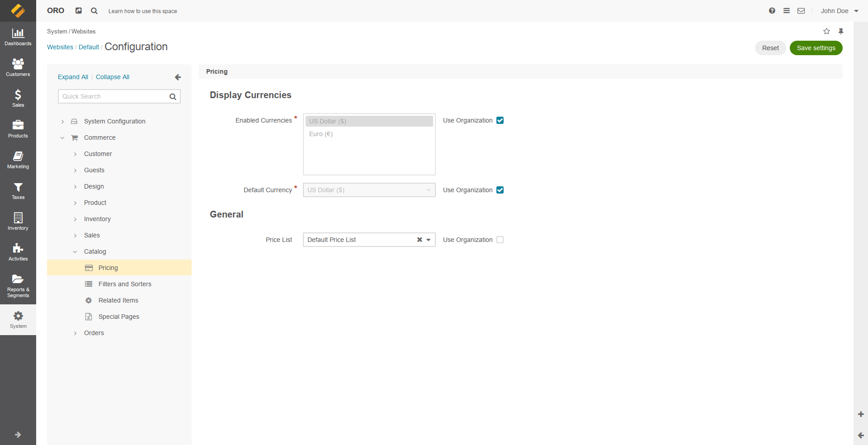Open the John Doe user menu

tap(839, 11)
